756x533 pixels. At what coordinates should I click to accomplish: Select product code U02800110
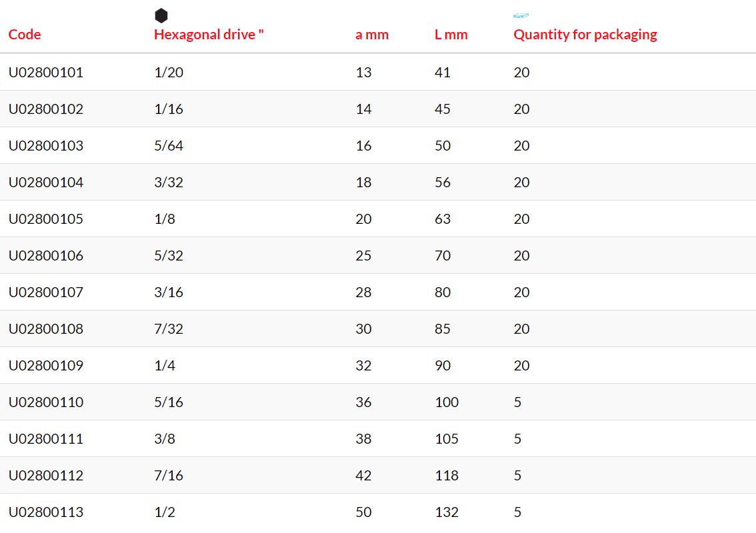point(46,402)
